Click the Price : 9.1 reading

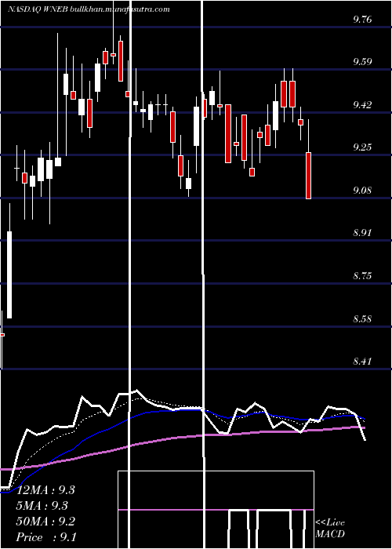[x=46, y=537]
